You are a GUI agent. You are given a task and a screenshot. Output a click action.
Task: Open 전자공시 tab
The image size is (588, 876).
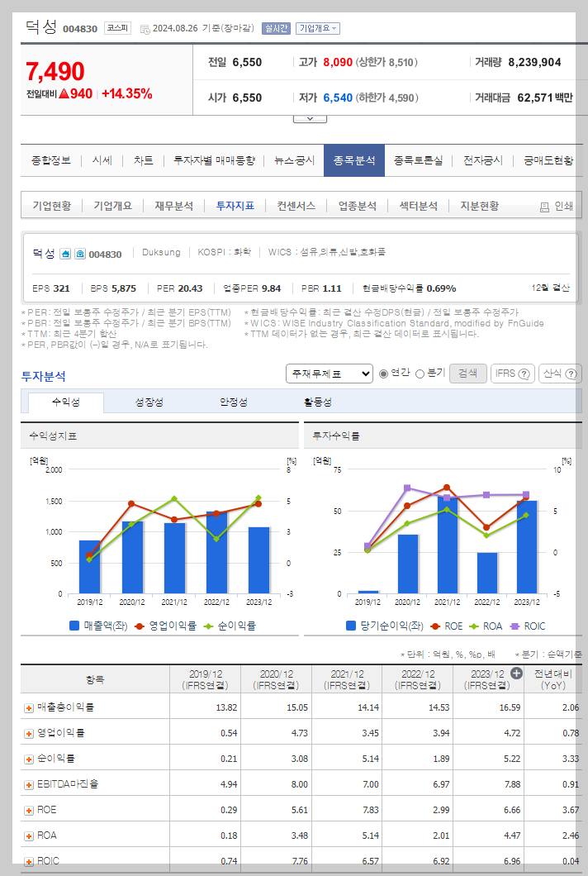coord(483,160)
